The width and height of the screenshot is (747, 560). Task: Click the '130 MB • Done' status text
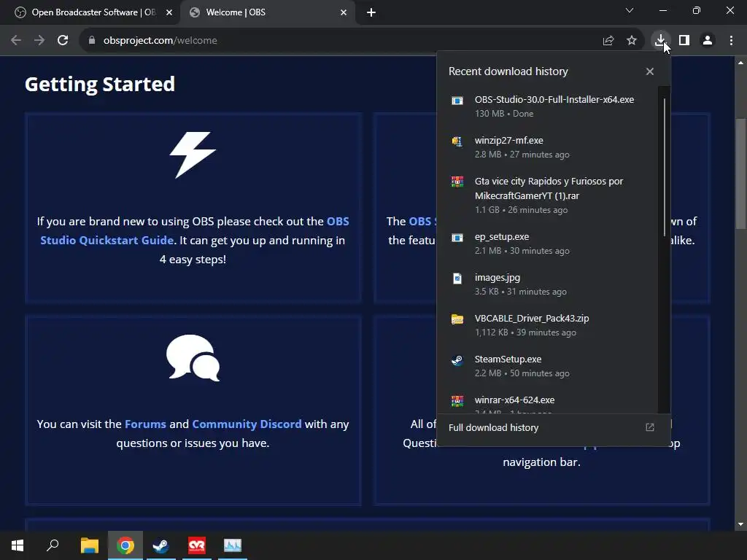(x=504, y=114)
